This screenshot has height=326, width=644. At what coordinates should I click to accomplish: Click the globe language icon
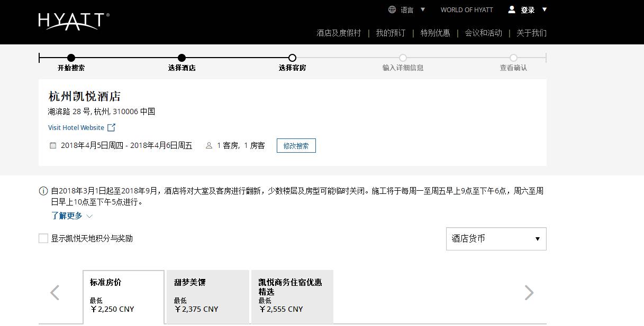coord(392,10)
